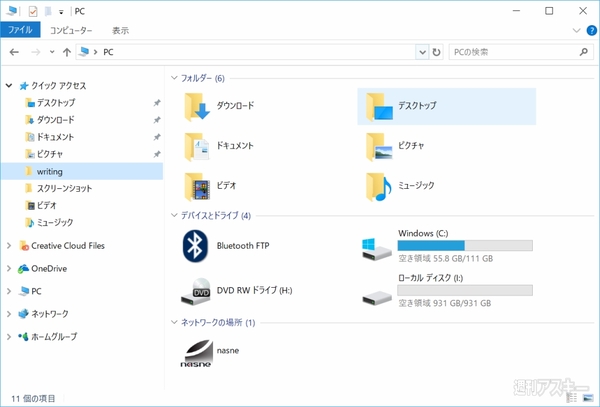This screenshot has height=407, width=600.
Task: Open the Music (ミュージック) folder icon in main pane
Action: coord(379,187)
